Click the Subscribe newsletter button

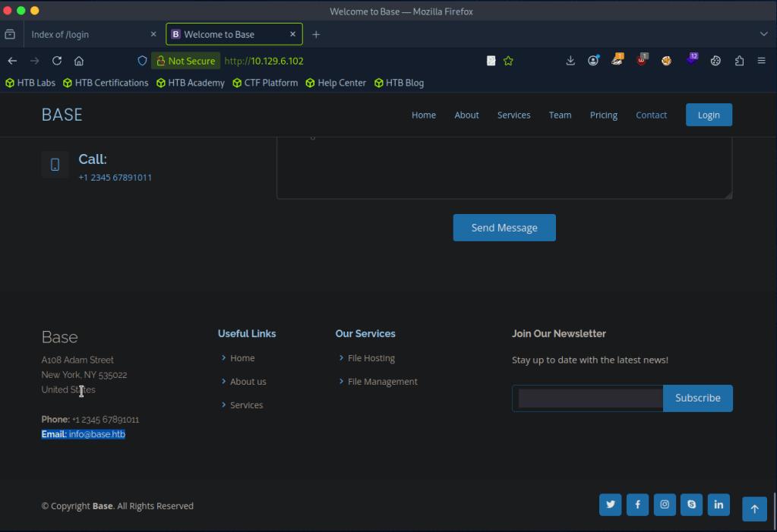click(697, 398)
